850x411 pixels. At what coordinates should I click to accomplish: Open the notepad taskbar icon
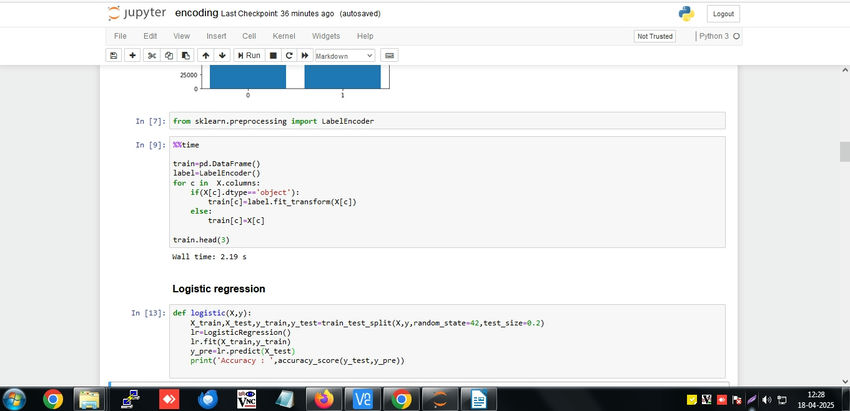[285, 400]
